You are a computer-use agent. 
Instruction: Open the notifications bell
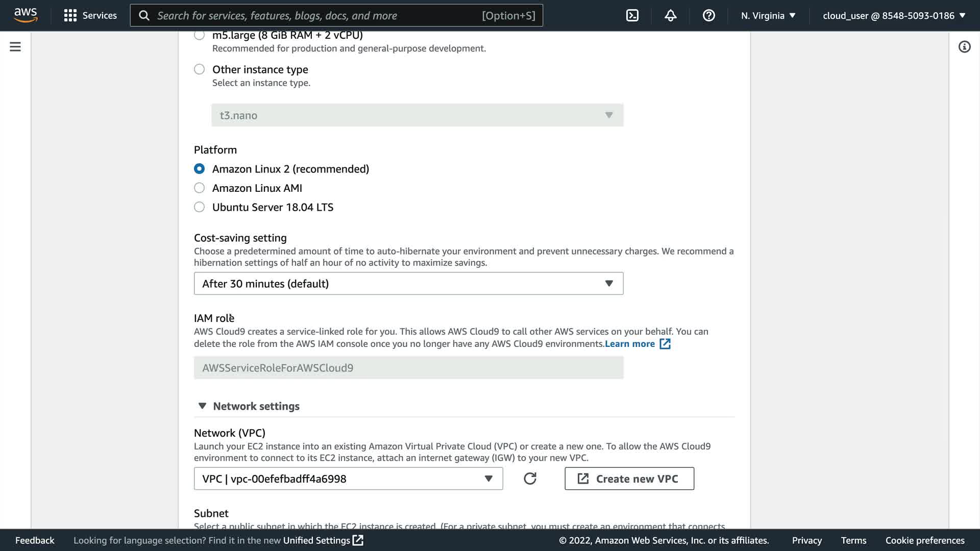click(670, 15)
